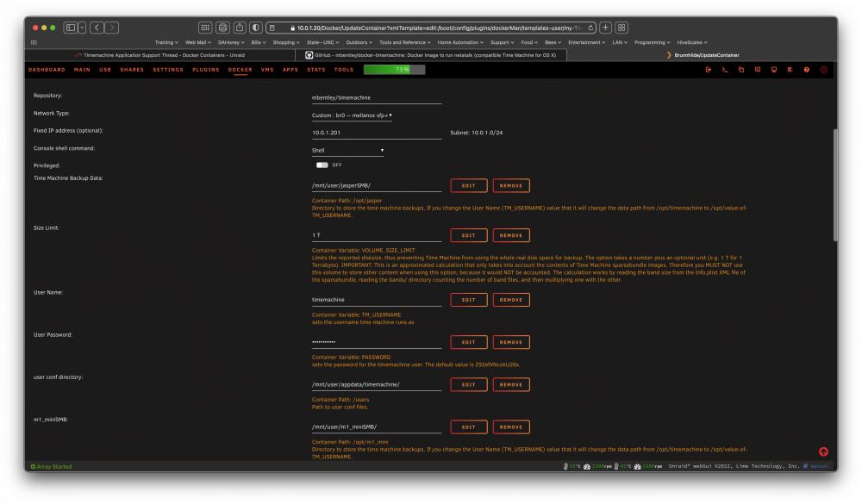Image resolution: width=862 pixels, height=504 pixels.
Task: Open Network Type dropdown
Action: 352,115
